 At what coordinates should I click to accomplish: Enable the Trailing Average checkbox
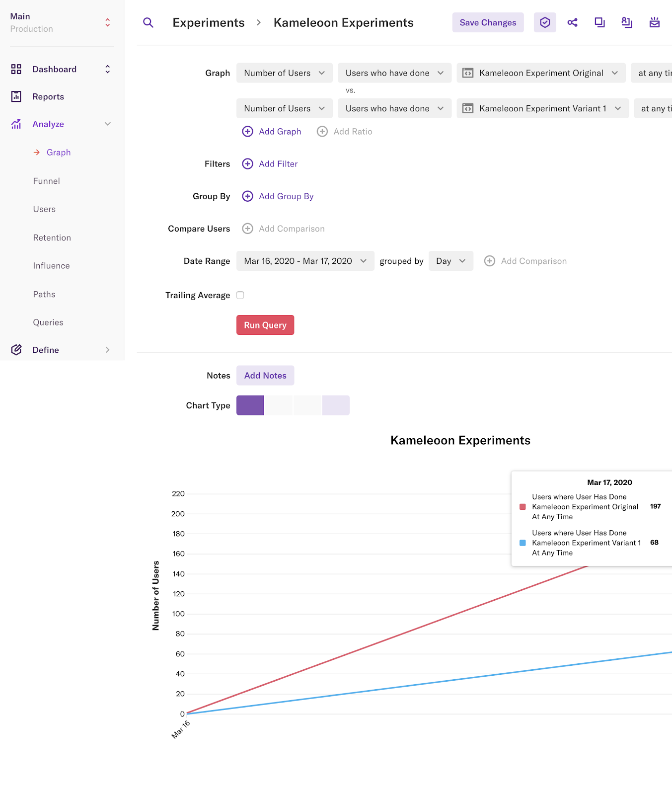tap(240, 295)
